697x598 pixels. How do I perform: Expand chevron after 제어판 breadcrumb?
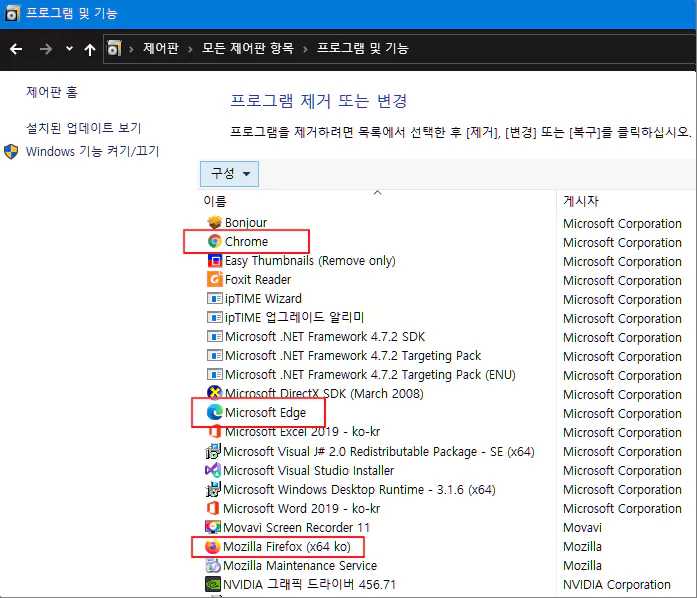190,49
